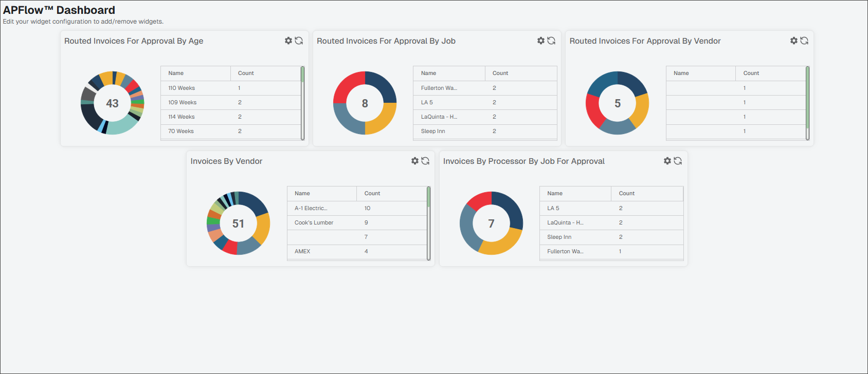Select Sleep Inn in Invoices By Processor table
This screenshot has height=374, width=868.
point(611,237)
